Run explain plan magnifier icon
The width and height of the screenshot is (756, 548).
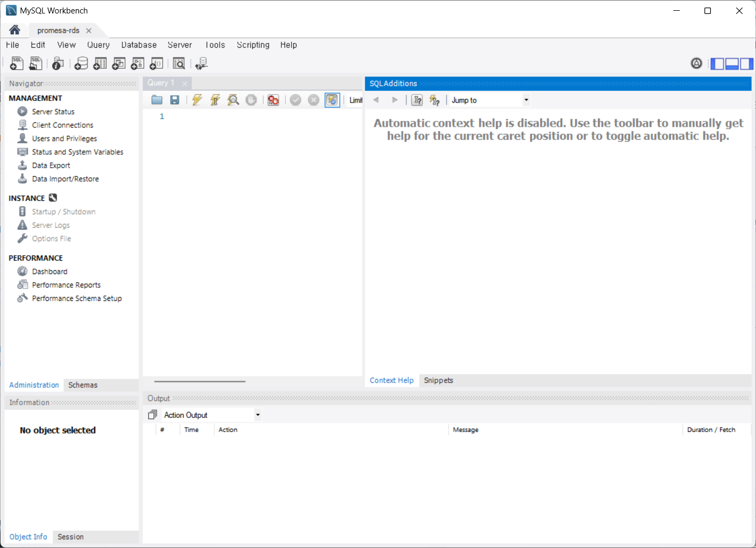233,100
